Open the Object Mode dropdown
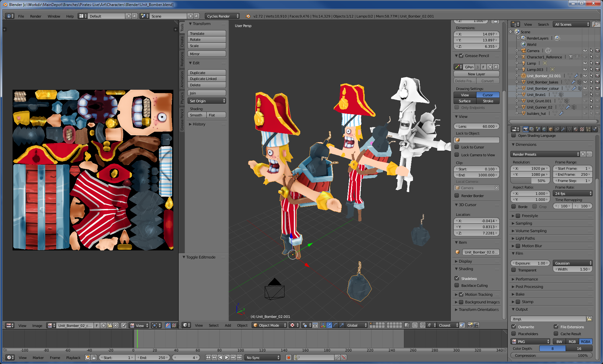The height and width of the screenshot is (364, 603). (x=269, y=325)
